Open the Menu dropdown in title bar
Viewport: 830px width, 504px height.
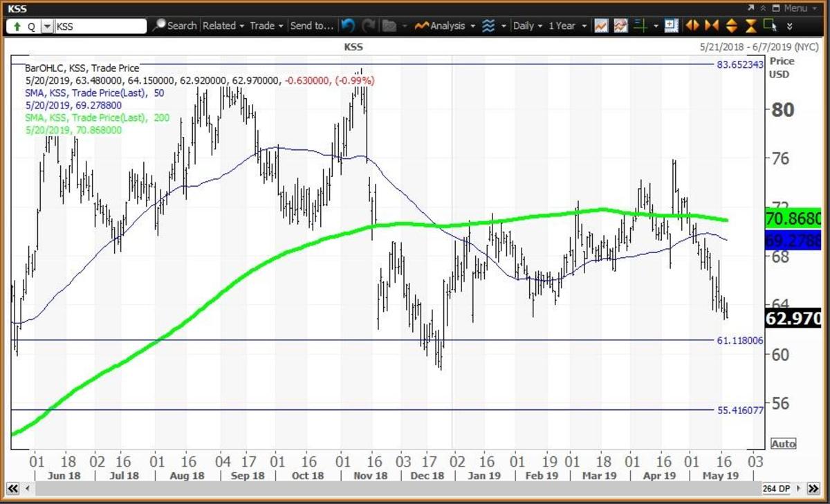coord(799,8)
